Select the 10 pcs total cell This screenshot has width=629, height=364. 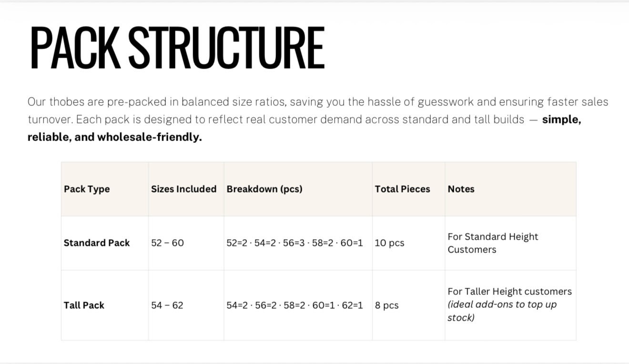click(389, 243)
